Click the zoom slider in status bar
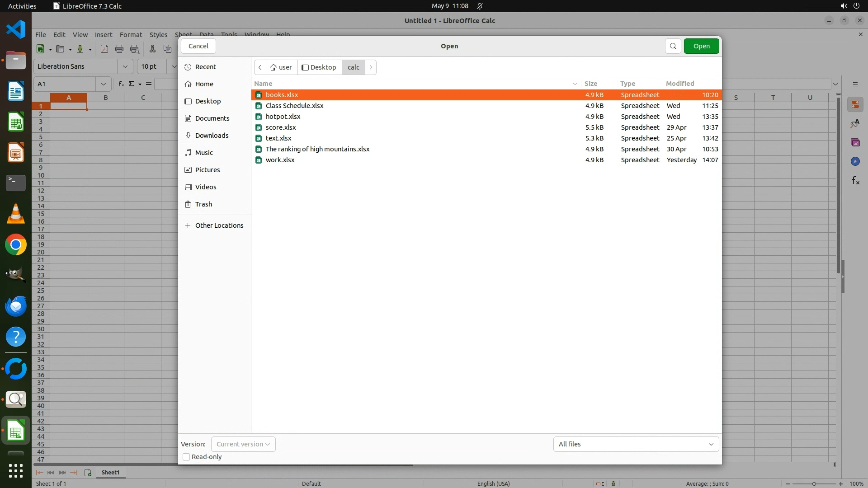This screenshot has width=868, height=488. [x=814, y=483]
